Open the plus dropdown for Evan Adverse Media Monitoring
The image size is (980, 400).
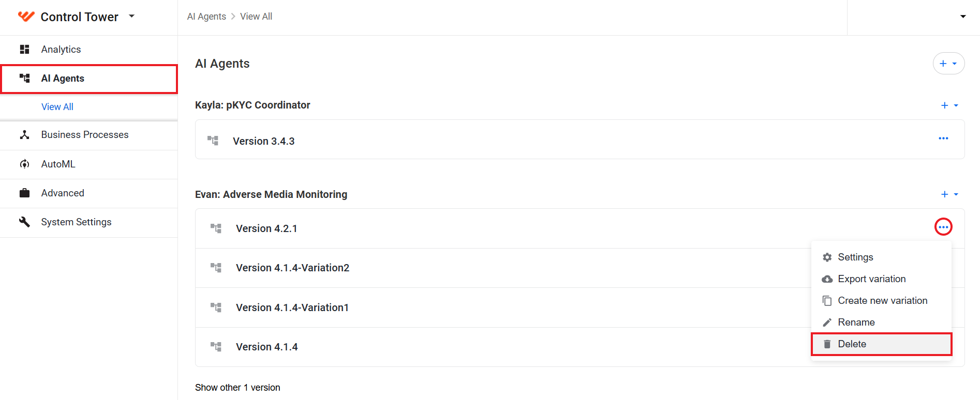(x=949, y=194)
